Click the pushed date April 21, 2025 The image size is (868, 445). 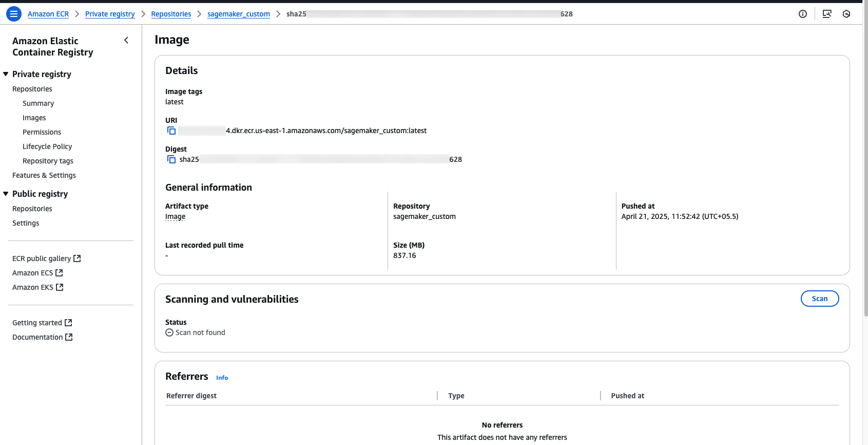pos(680,216)
